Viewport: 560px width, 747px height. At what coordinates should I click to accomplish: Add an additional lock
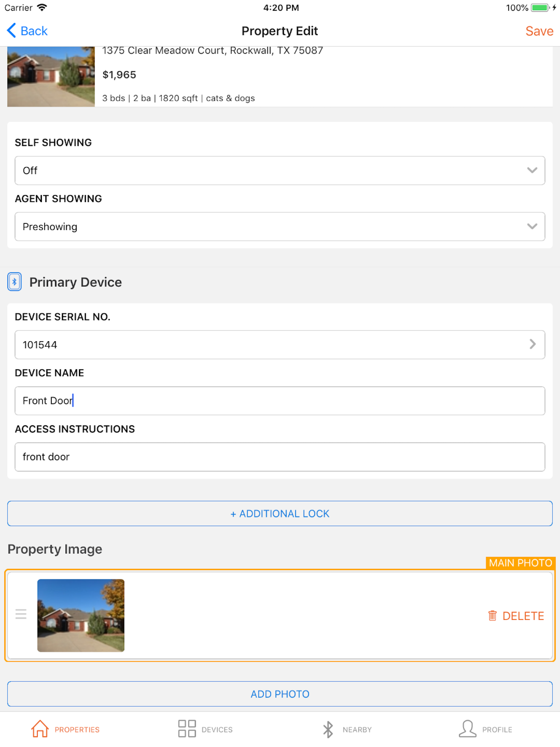coord(280,514)
